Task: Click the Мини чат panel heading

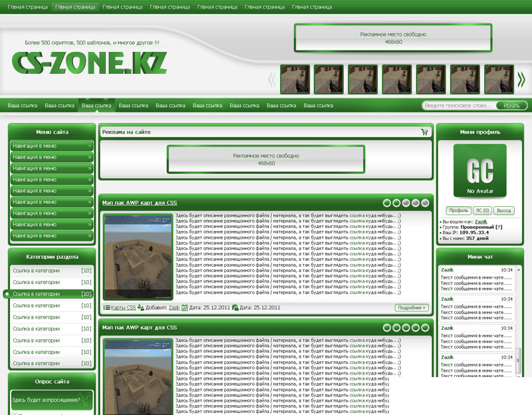Action: coord(479,257)
